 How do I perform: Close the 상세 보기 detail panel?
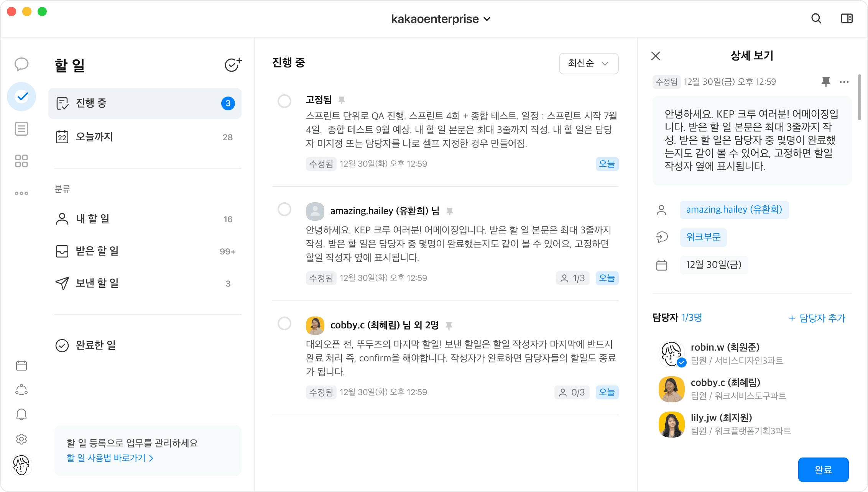pos(656,56)
